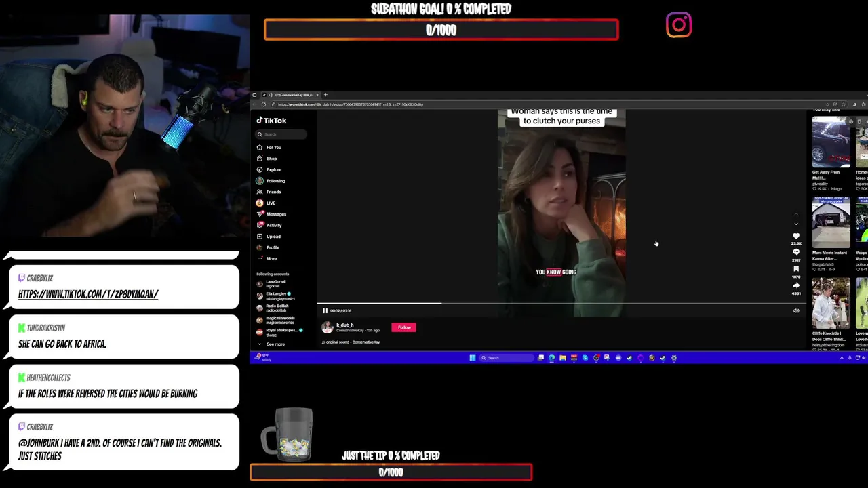Image resolution: width=868 pixels, height=488 pixels.
Task: Click the 00:19 / 01:16 time display
Action: pos(340,310)
